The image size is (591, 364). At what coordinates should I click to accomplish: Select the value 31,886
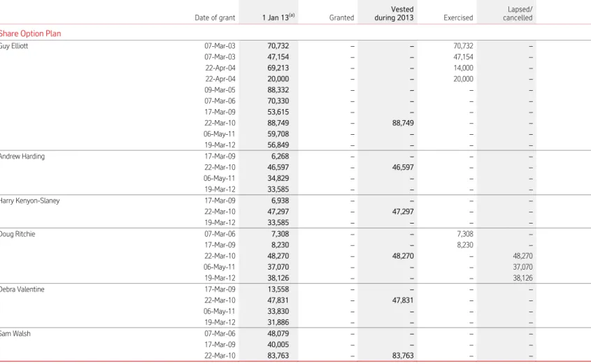point(278,322)
